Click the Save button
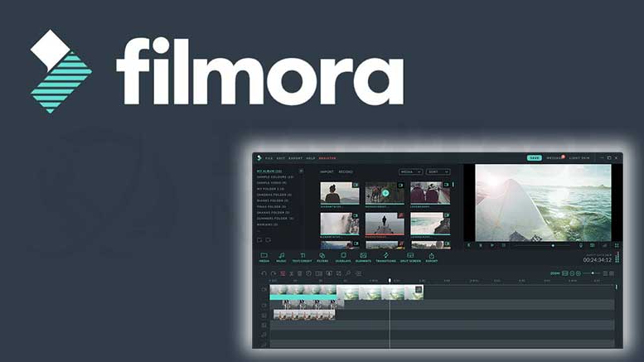 pos(535,157)
